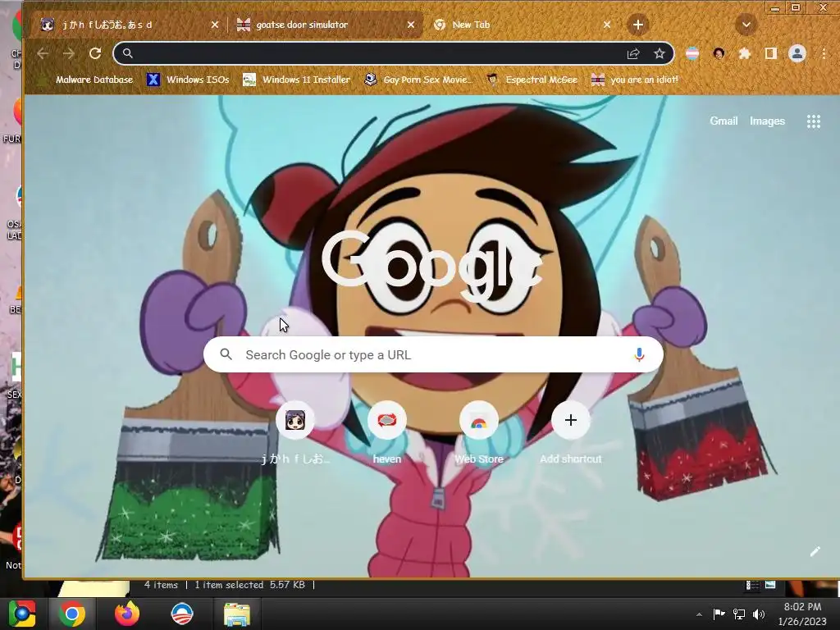Open Gmail link
The width and height of the screenshot is (840, 630).
click(x=724, y=121)
